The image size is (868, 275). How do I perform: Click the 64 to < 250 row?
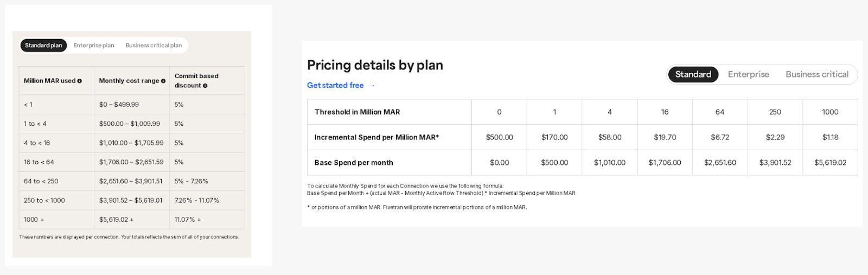(x=132, y=181)
